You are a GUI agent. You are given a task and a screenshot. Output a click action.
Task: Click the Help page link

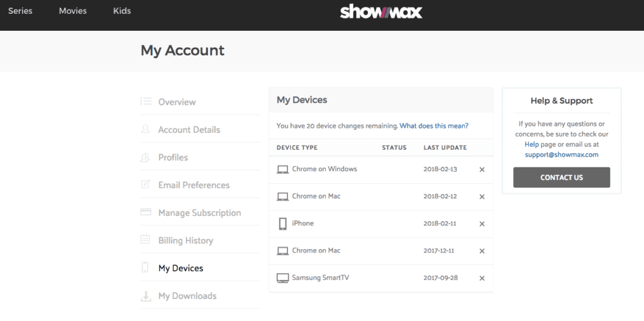click(531, 144)
